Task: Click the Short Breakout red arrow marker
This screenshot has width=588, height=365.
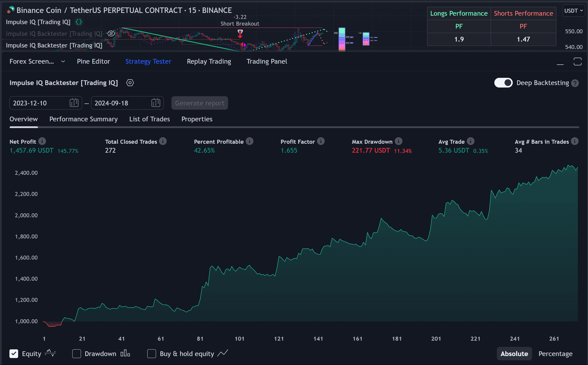Action: (x=240, y=34)
